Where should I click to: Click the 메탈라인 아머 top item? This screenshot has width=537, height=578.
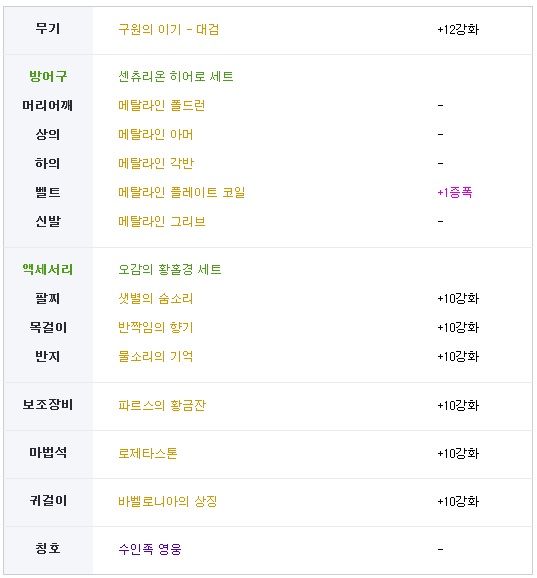click(155, 134)
